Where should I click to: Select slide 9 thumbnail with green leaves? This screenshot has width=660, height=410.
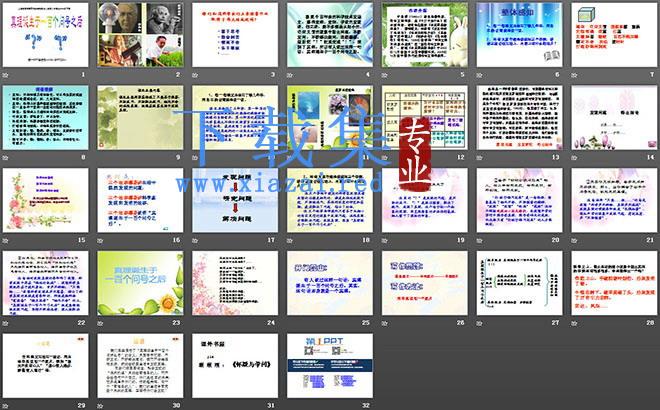[x=140, y=117]
